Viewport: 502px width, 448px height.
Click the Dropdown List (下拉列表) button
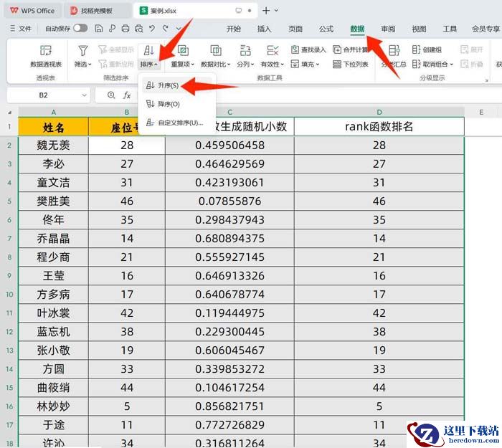(351, 65)
